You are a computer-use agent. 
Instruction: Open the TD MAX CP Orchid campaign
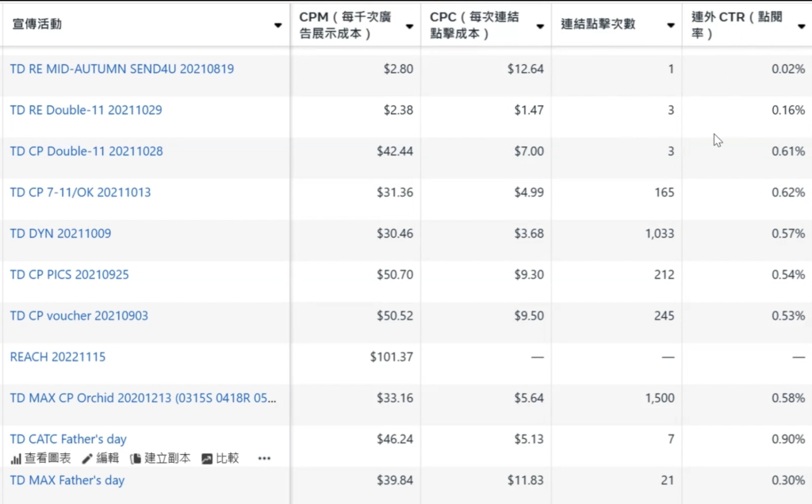coord(143,399)
